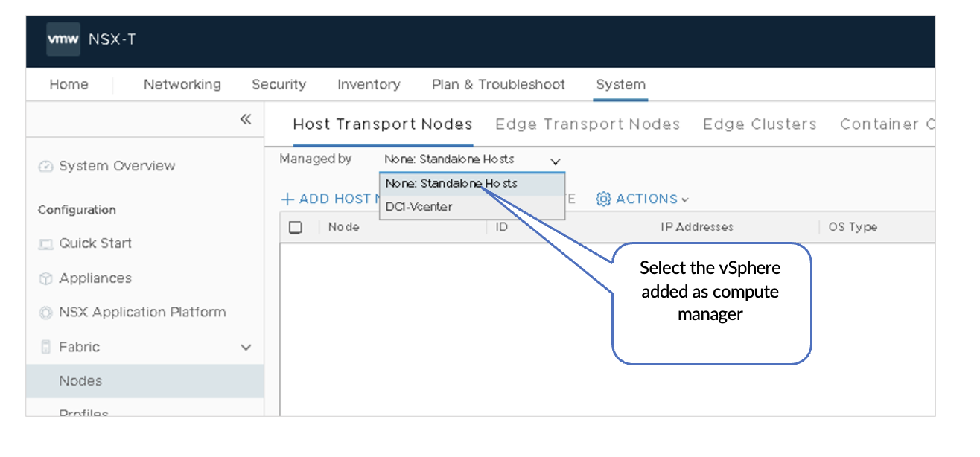Tick the select-all checkbox in table header
This screenshot has width=980, height=457.
click(x=295, y=228)
